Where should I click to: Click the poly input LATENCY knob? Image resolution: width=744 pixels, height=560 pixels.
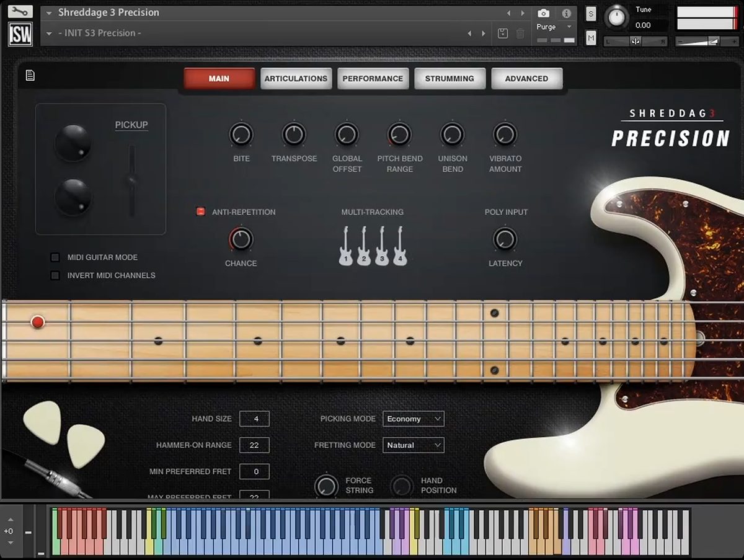505,239
